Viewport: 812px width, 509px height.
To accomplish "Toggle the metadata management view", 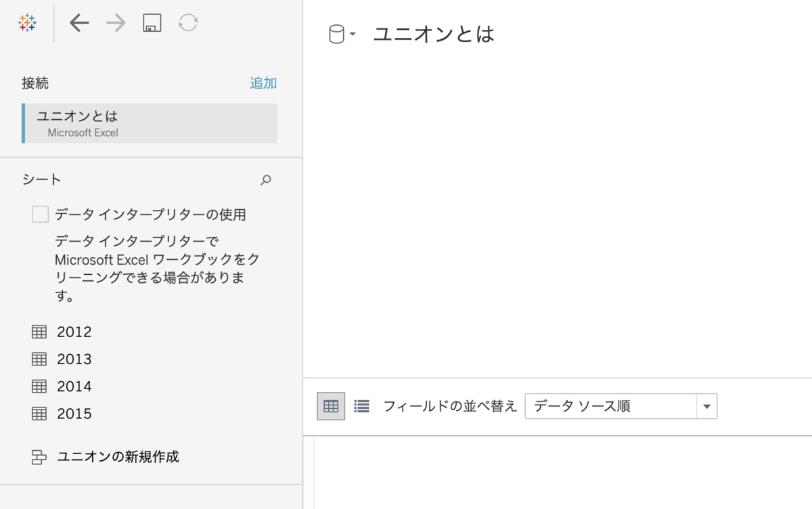I will 361,406.
